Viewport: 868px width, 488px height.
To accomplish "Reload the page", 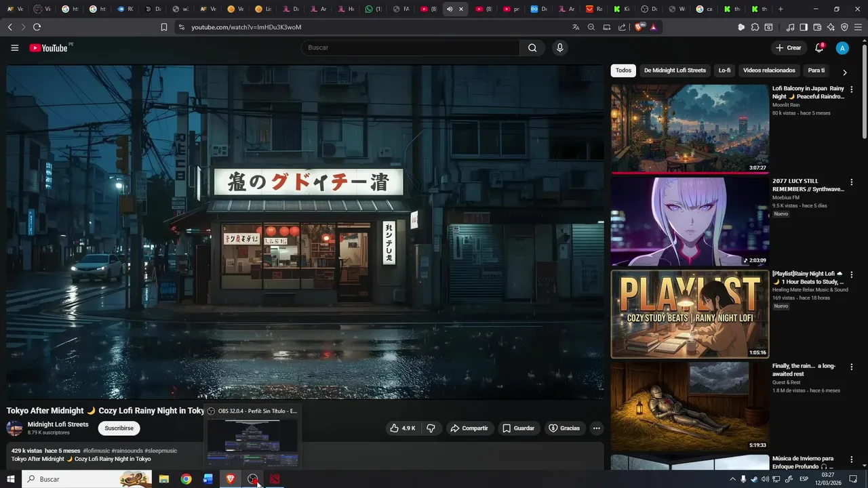I will coord(37,27).
